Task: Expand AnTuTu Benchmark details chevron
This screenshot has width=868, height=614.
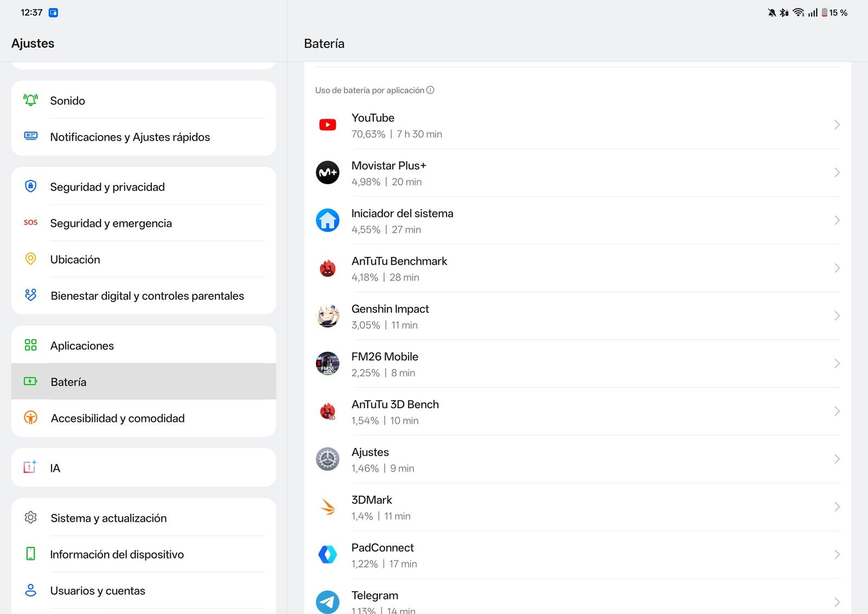Action: [x=837, y=268]
